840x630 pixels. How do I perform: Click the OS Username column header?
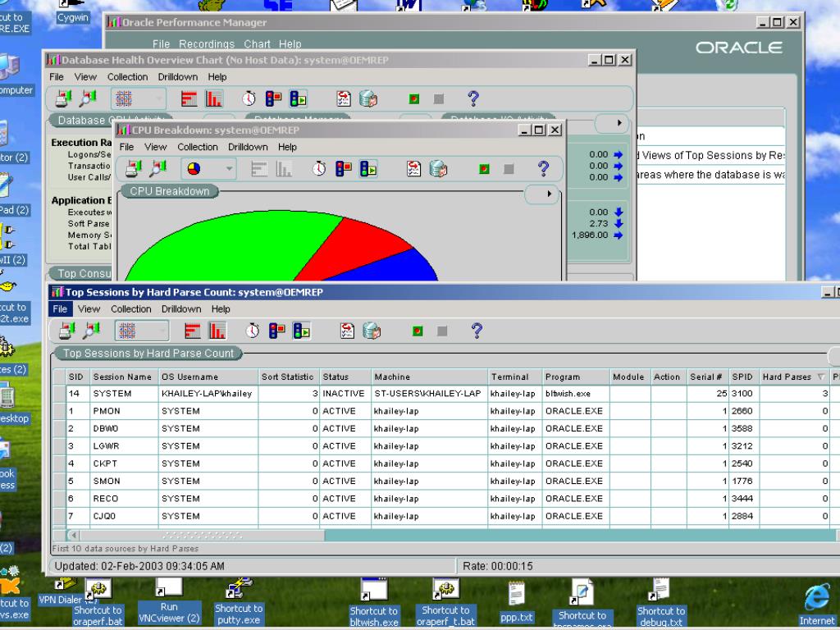click(x=208, y=377)
